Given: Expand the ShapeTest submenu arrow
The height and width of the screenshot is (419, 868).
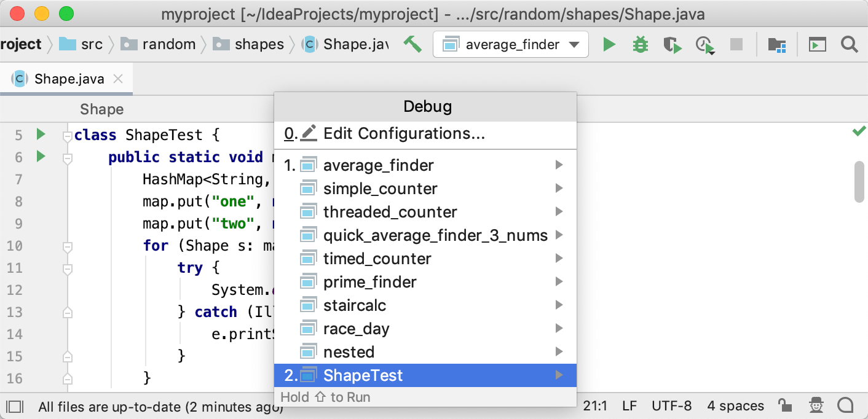Looking at the screenshot, I should pyautogui.click(x=558, y=375).
